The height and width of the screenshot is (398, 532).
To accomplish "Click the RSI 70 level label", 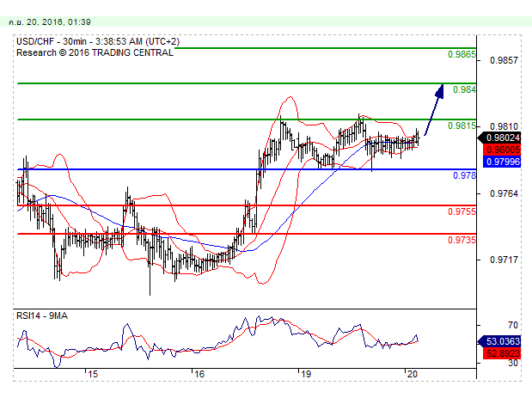I will click(x=513, y=326).
